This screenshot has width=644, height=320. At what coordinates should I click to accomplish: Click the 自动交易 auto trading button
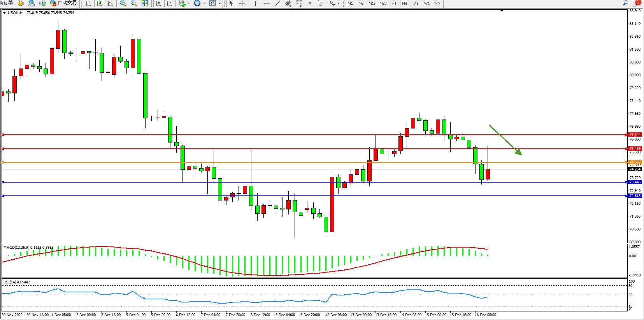pyautogui.click(x=63, y=3)
